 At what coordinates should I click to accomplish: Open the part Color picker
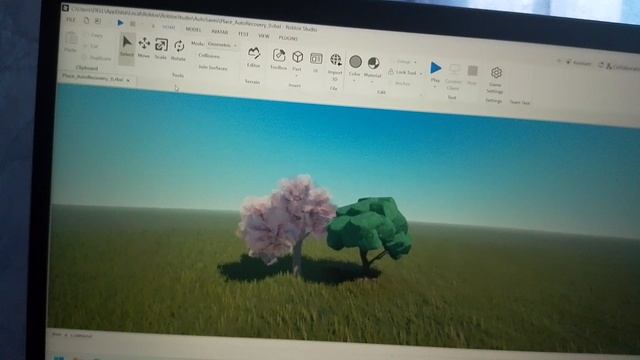click(x=355, y=65)
